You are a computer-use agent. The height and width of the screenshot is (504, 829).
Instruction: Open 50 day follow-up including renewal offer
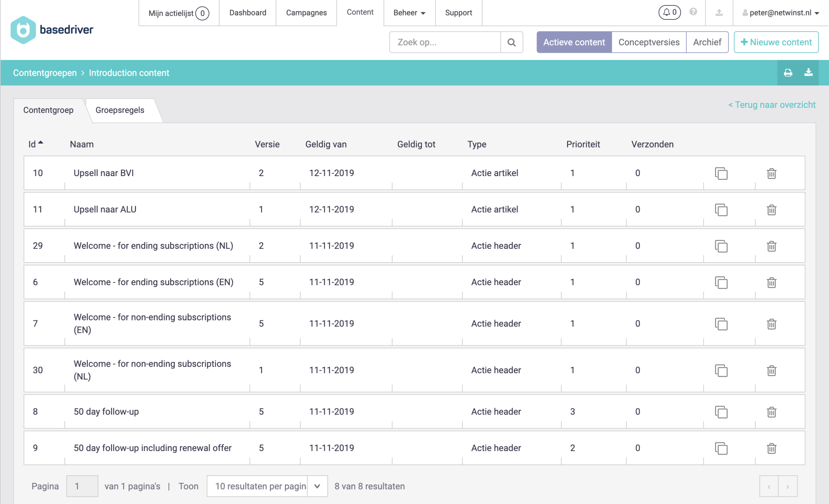pos(153,448)
